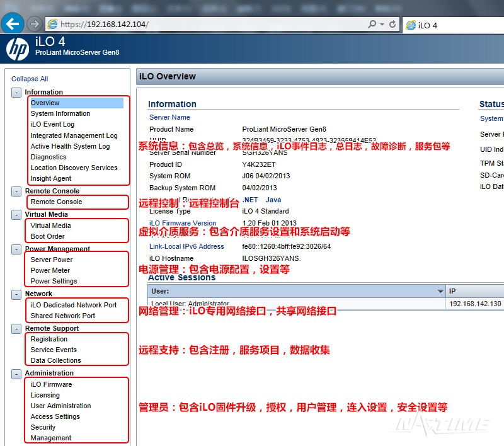Click the Collapse All link
The height and width of the screenshot is (446, 504).
pyautogui.click(x=30, y=79)
